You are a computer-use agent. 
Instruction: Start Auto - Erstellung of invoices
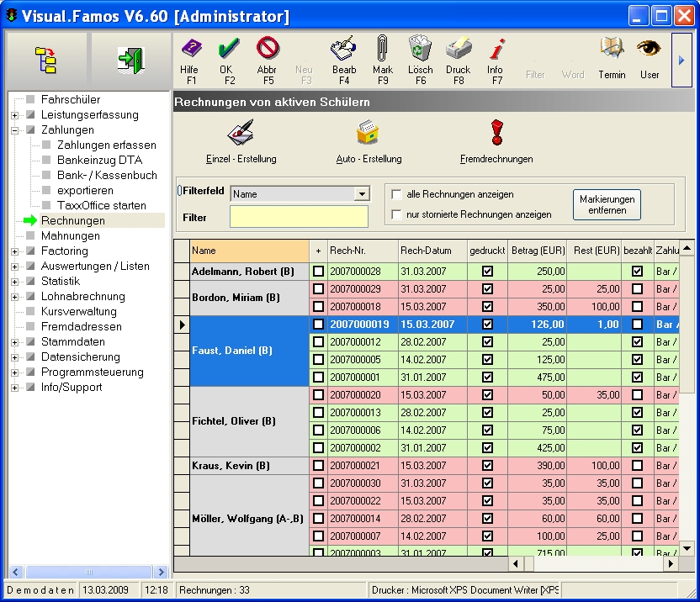(369, 133)
